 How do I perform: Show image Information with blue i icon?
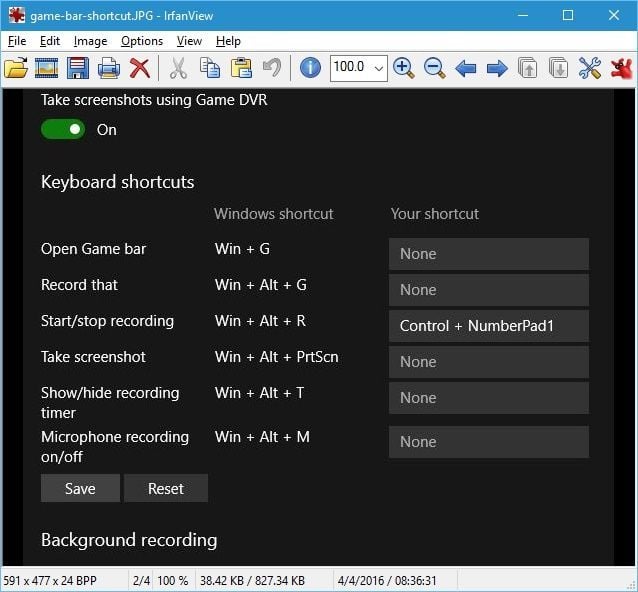point(310,68)
